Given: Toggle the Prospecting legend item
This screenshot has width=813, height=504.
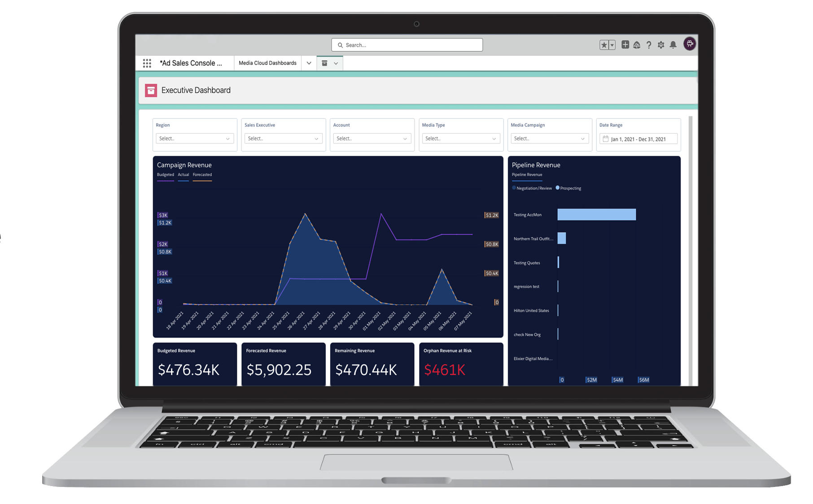Looking at the screenshot, I should tap(568, 188).
